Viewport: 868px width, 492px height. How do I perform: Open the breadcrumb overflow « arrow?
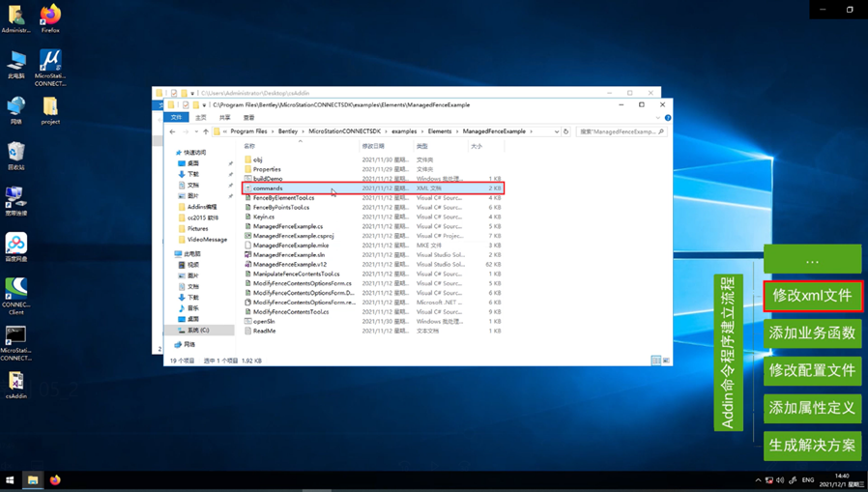click(x=225, y=131)
